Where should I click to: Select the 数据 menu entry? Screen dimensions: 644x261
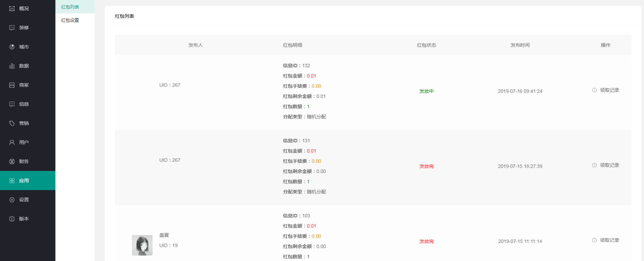pos(28,66)
